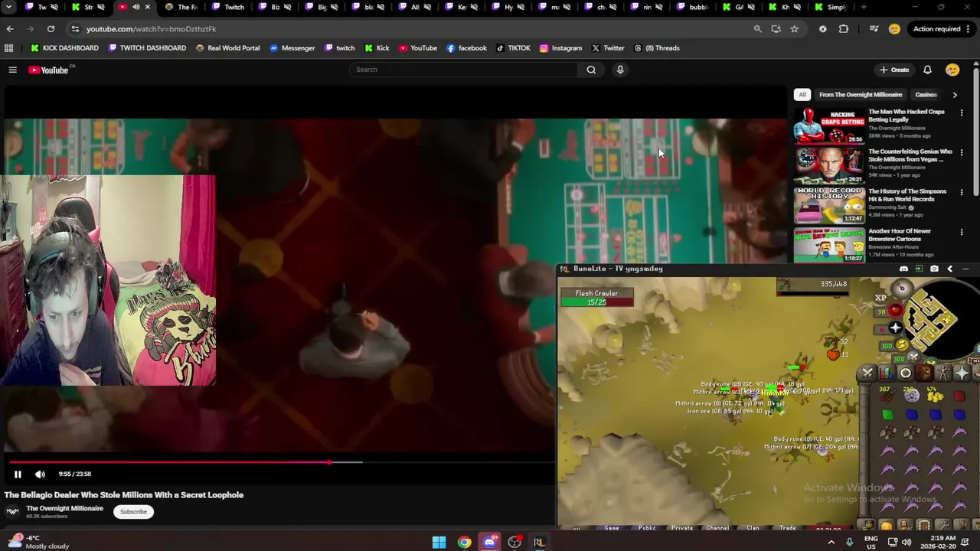Screen dimensions: 980x551
Task: Switch to the Simpl browser tab
Action: 830,7
